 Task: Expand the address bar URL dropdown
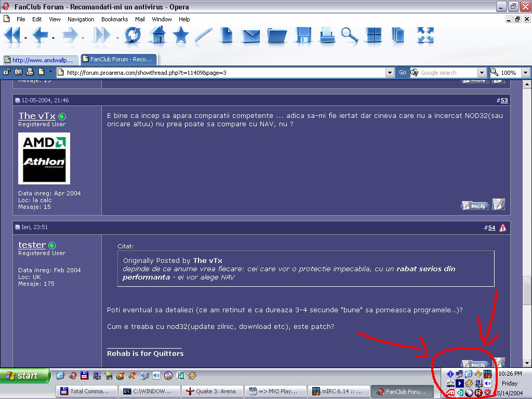390,73
